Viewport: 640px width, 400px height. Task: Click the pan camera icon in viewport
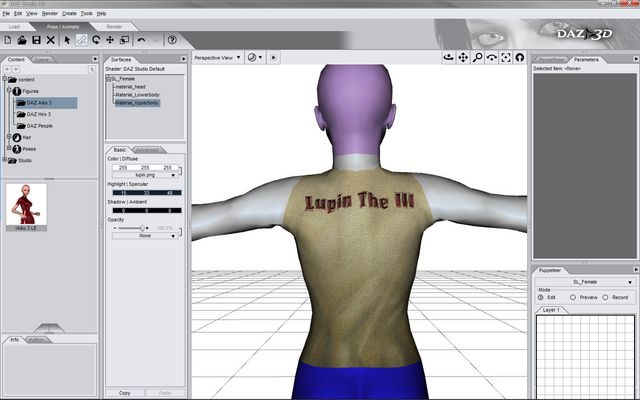click(x=463, y=58)
